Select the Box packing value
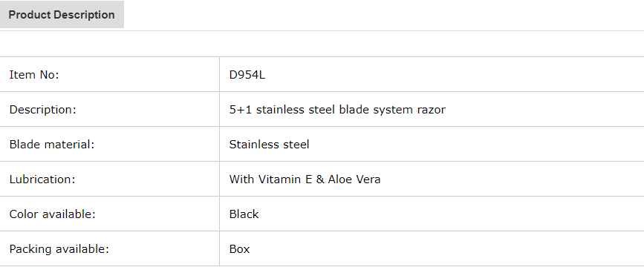644x267 pixels. [x=239, y=249]
